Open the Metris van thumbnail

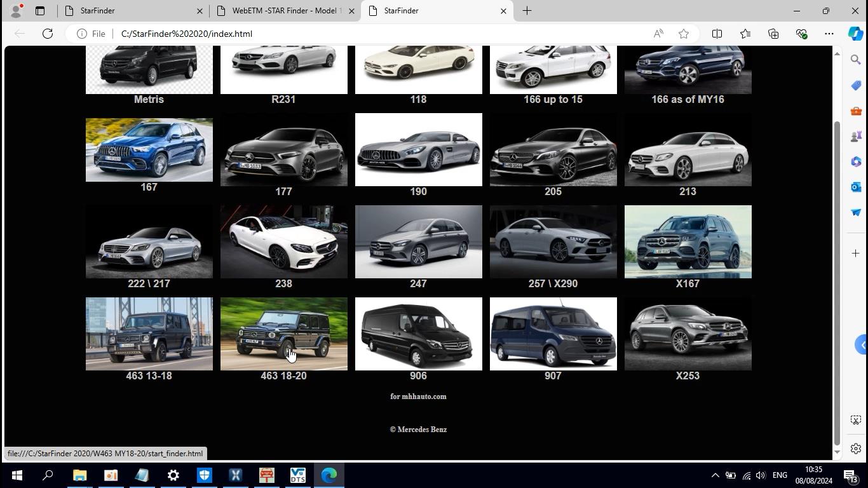pyautogui.click(x=149, y=70)
